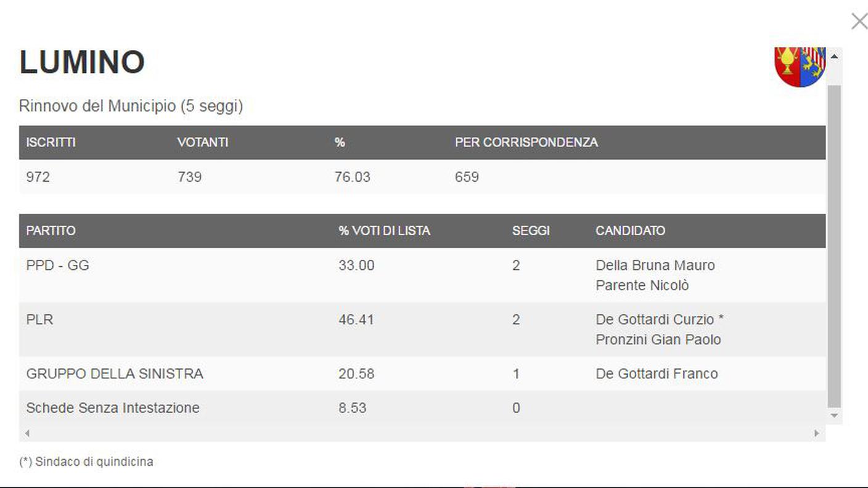Click candidate Della Bruna Mauro
This screenshot has width=868, height=488.
[655, 266]
